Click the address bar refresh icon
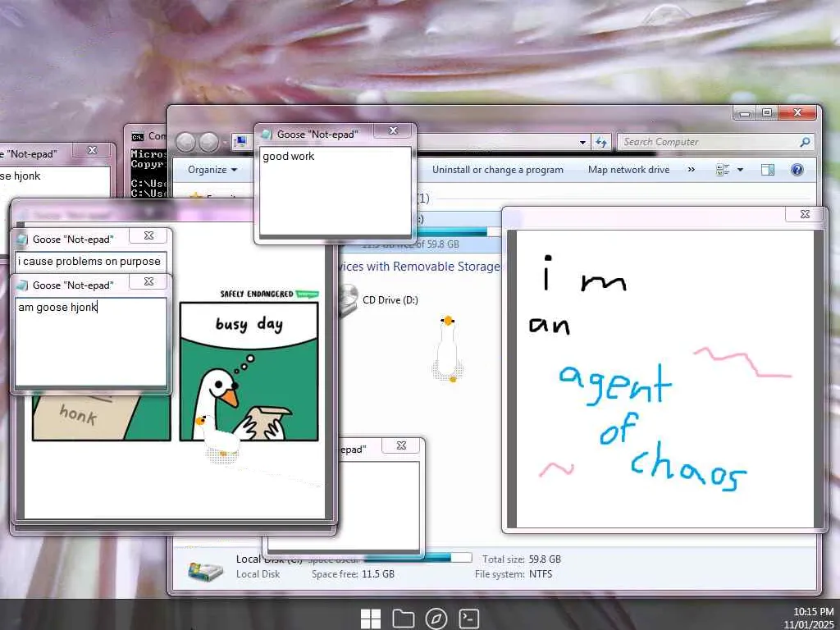The width and height of the screenshot is (840, 630). coord(600,142)
